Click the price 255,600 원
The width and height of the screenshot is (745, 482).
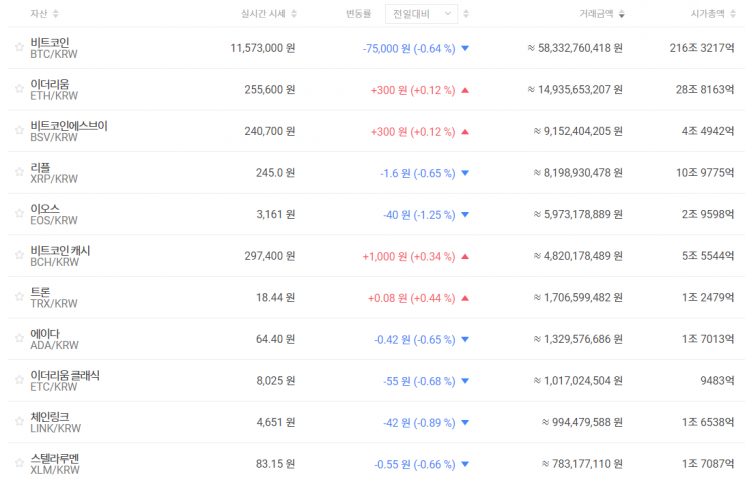pos(270,89)
